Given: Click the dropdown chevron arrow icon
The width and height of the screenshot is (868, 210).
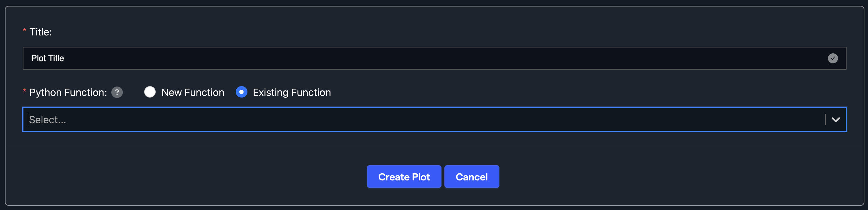Looking at the screenshot, I should pyautogui.click(x=835, y=120).
